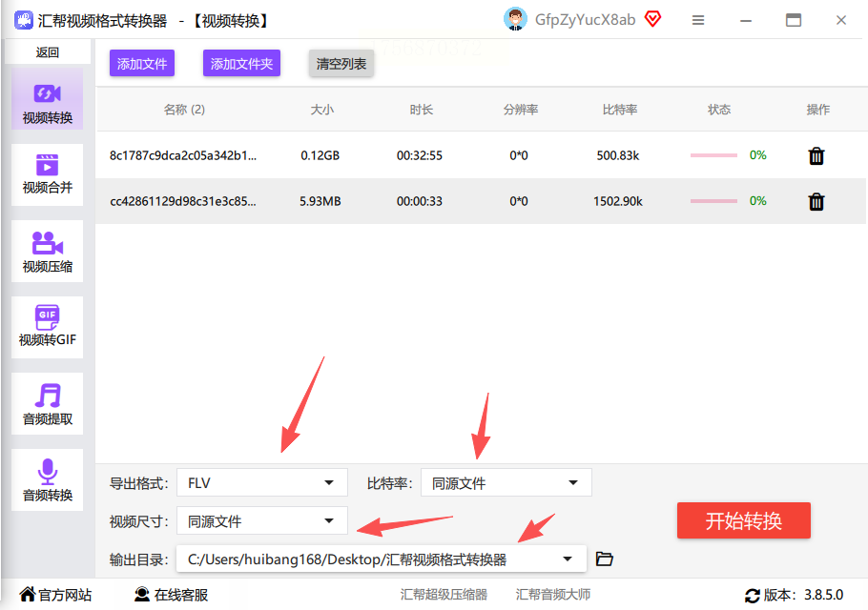Click the 返回 back button
This screenshot has width=868, height=610.
(48, 52)
